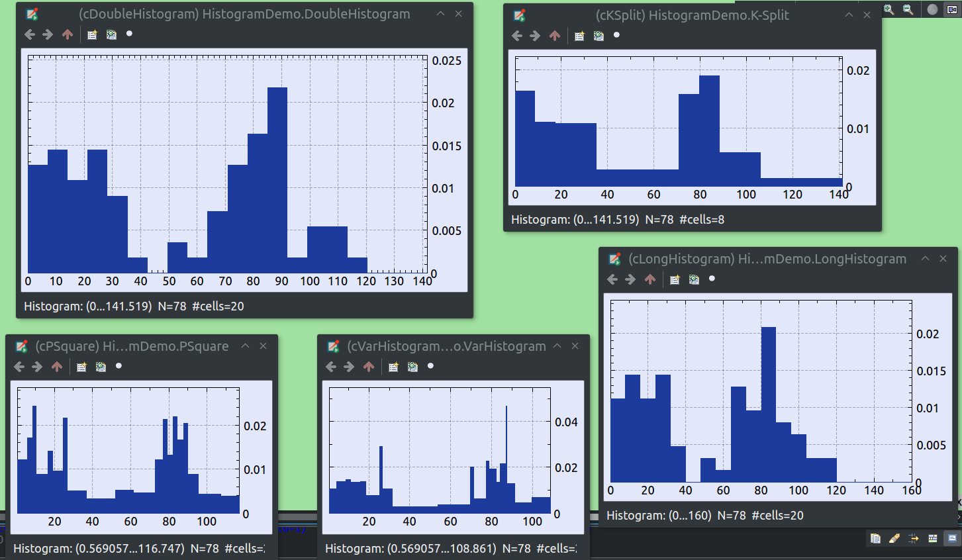Zoom in with the plus magnifier icon
Viewport: 962px width, 560px height.
click(x=889, y=9)
